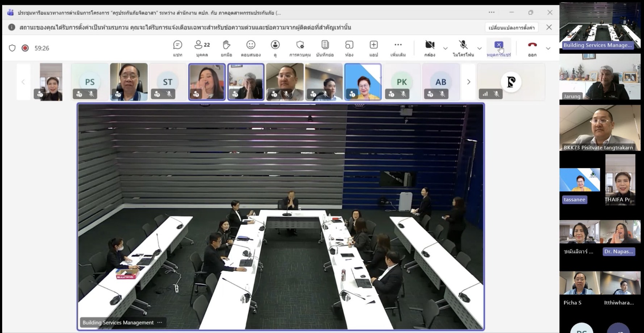This screenshot has width=644, height=333.
Task: Show the people list with 22 participants
Action: click(x=202, y=48)
